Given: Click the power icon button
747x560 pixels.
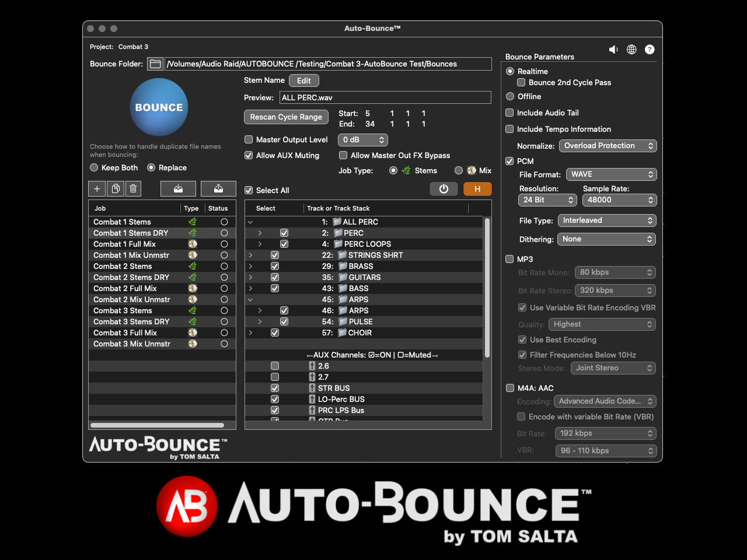Looking at the screenshot, I should (444, 189).
